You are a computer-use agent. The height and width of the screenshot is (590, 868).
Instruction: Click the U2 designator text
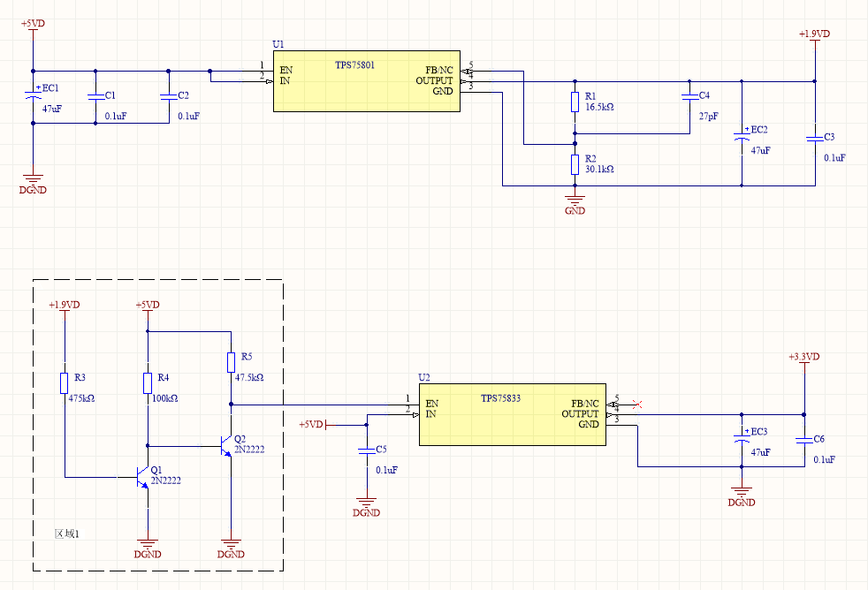click(x=424, y=378)
